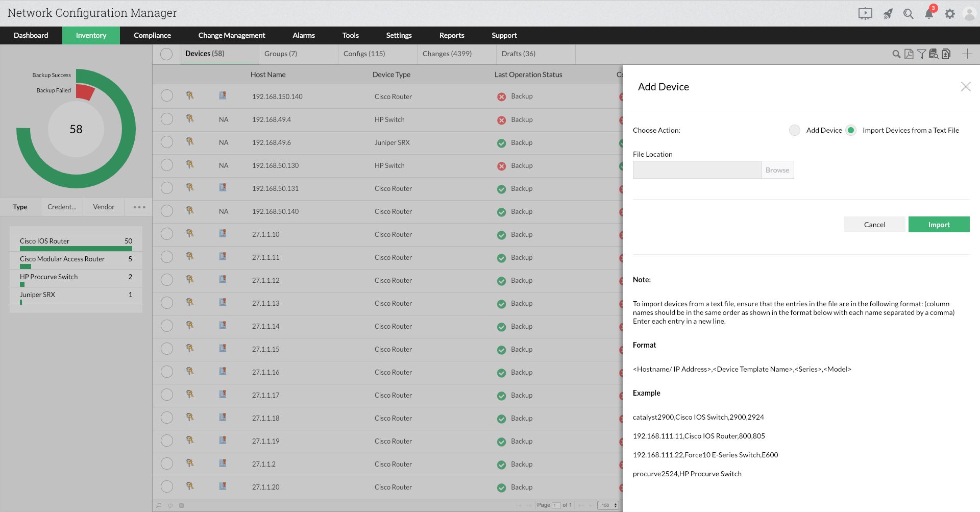Click the Cancel button
This screenshot has height=512, width=980.
coord(875,225)
